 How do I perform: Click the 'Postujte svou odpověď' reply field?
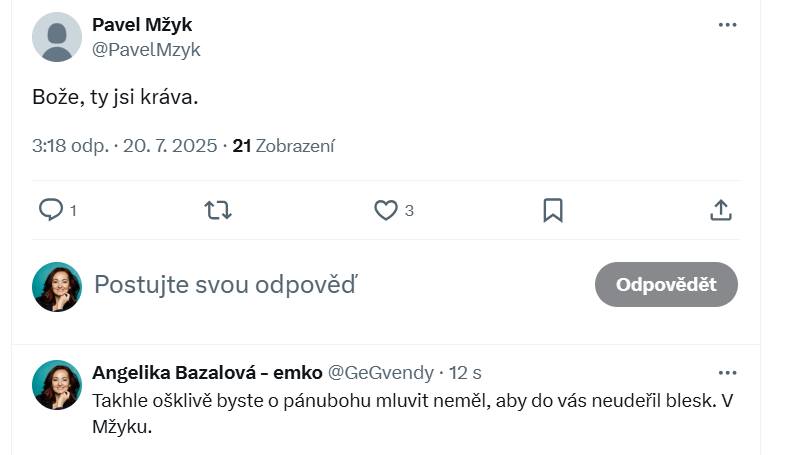[300, 285]
